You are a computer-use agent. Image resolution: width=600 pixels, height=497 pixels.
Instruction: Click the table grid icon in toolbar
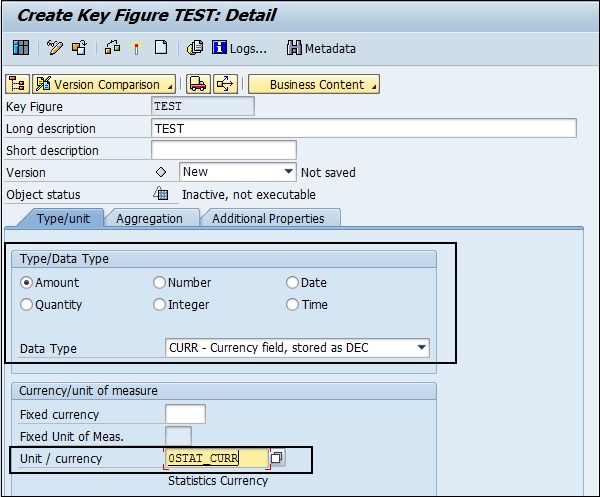point(21,48)
